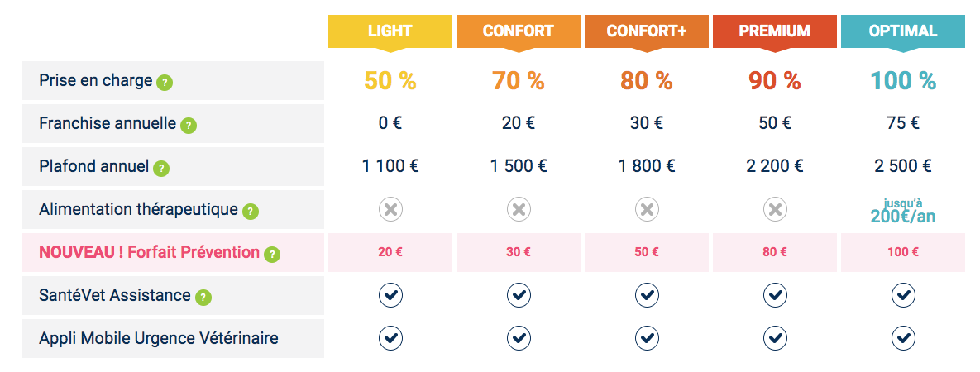Click Forfait Prévention green help icon

pos(272,255)
